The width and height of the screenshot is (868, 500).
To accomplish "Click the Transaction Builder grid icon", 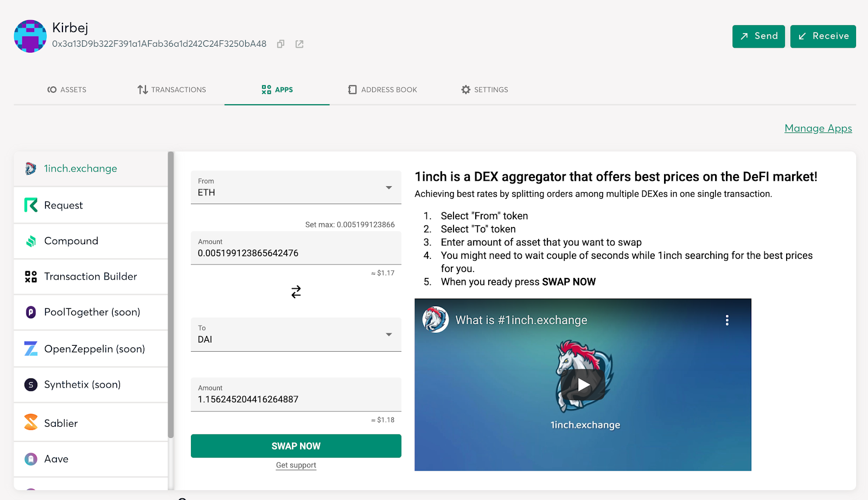I will 31,277.
